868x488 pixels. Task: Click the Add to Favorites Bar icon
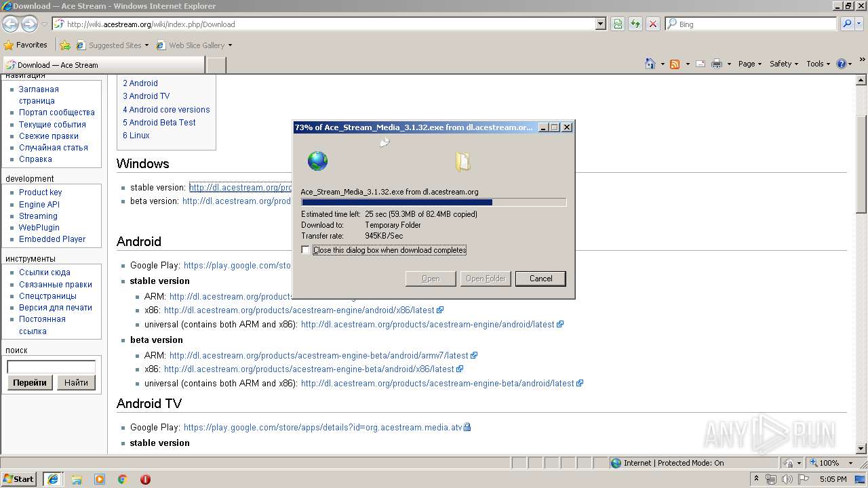pos(65,45)
